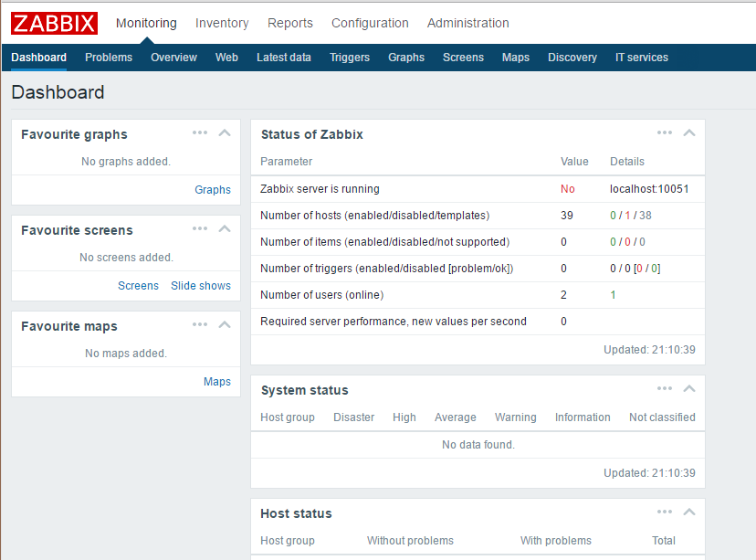Open the Administration main menu

point(467,23)
